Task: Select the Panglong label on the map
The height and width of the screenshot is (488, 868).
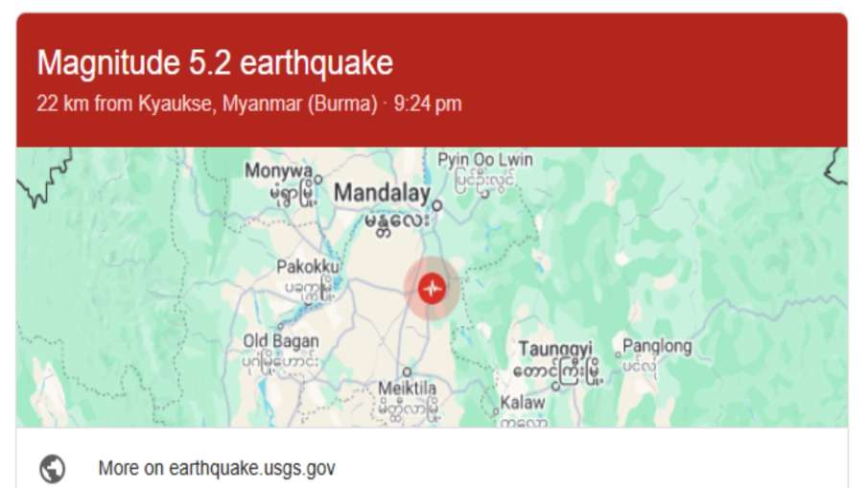Action: pyautogui.click(x=656, y=346)
